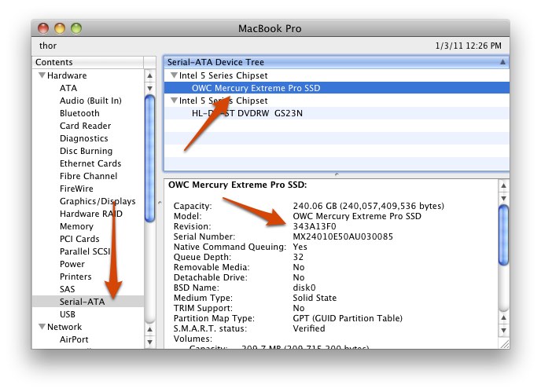Viewport: 541px width, 392px height.
Task: Click details pane scrollbar top up arrow
Action: (504, 185)
